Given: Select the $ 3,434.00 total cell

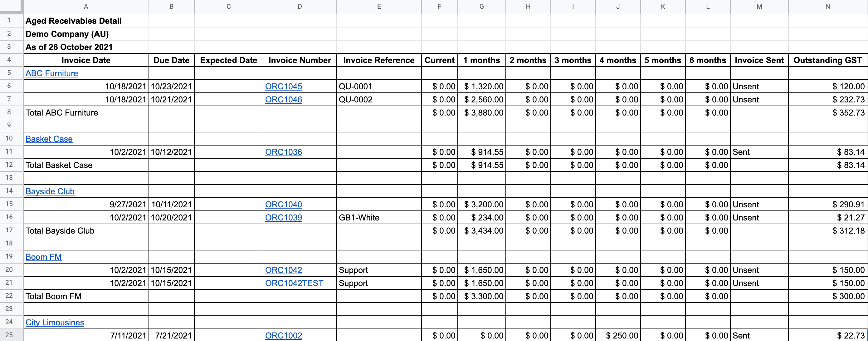Looking at the screenshot, I should coord(481,231).
